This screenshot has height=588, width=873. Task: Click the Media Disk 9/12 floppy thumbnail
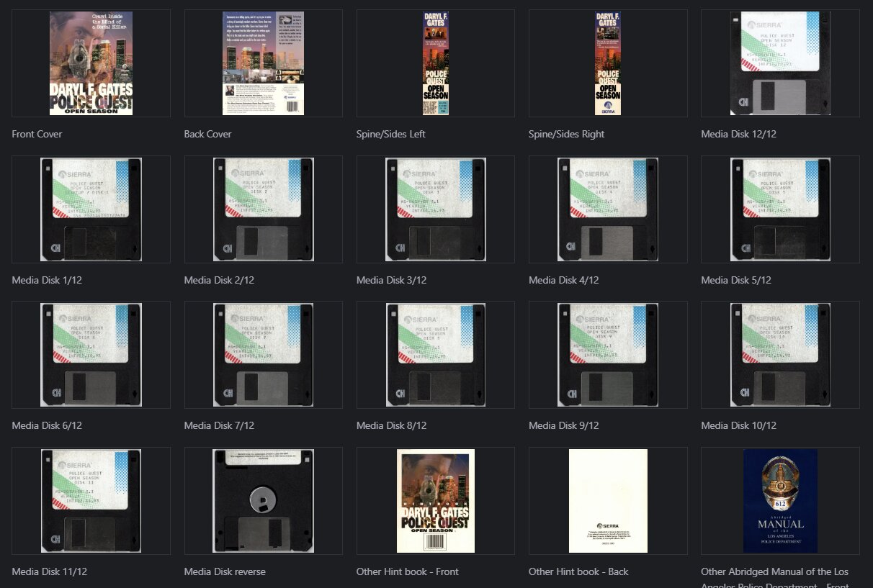click(608, 355)
